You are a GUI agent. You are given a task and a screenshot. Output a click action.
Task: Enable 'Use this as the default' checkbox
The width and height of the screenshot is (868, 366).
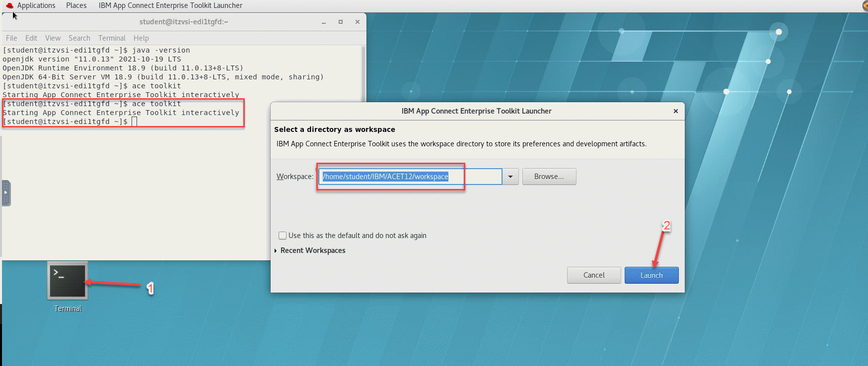coord(283,236)
